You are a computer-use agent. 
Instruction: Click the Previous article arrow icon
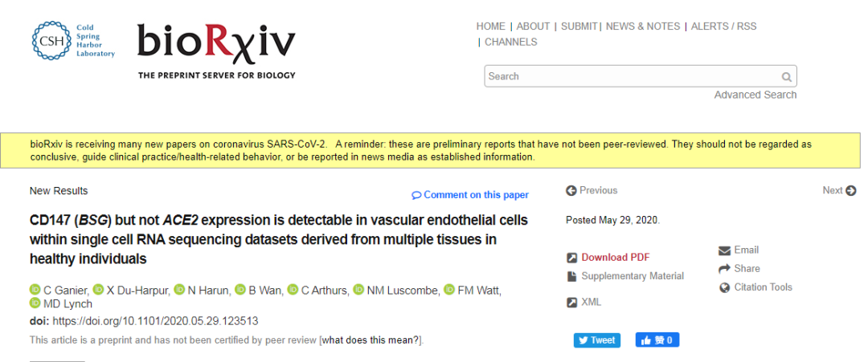click(571, 191)
